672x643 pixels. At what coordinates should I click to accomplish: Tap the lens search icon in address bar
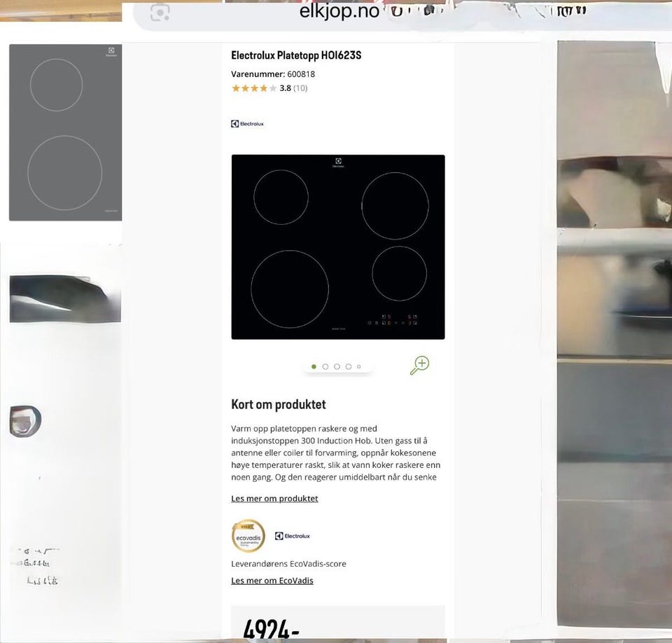(160, 13)
